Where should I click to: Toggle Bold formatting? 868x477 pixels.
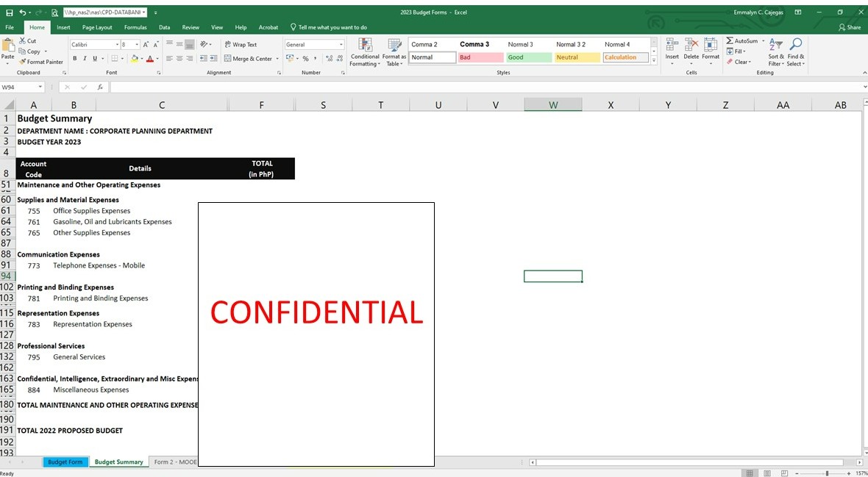point(75,59)
